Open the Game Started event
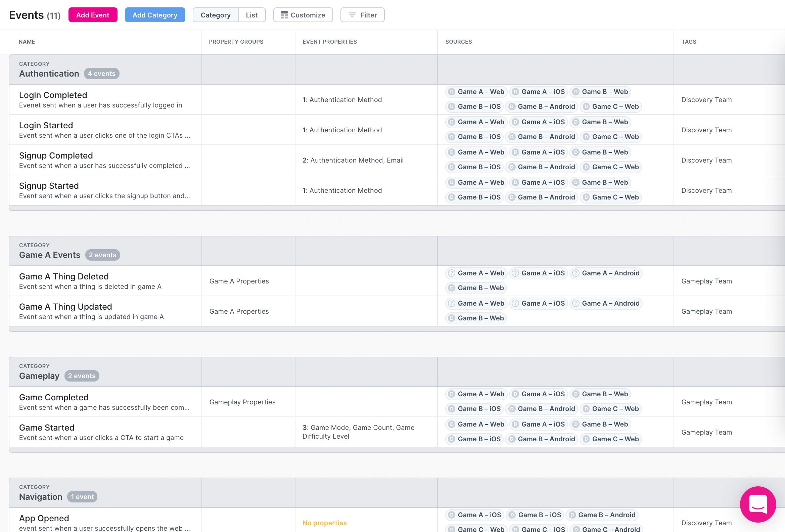The height and width of the screenshot is (532, 785). tap(47, 428)
